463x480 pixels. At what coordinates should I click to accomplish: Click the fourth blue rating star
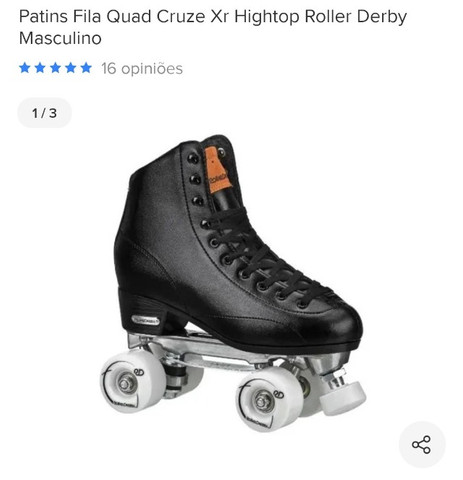click(71, 68)
